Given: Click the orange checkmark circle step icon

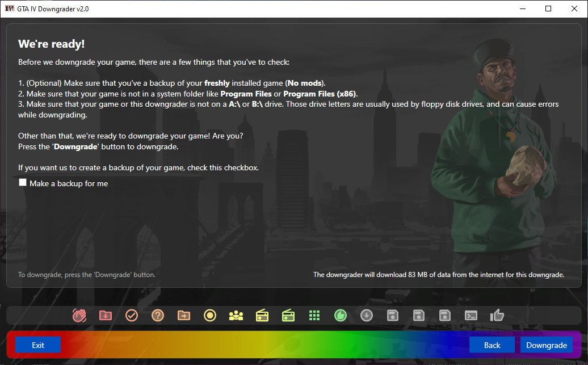Looking at the screenshot, I should click(132, 315).
